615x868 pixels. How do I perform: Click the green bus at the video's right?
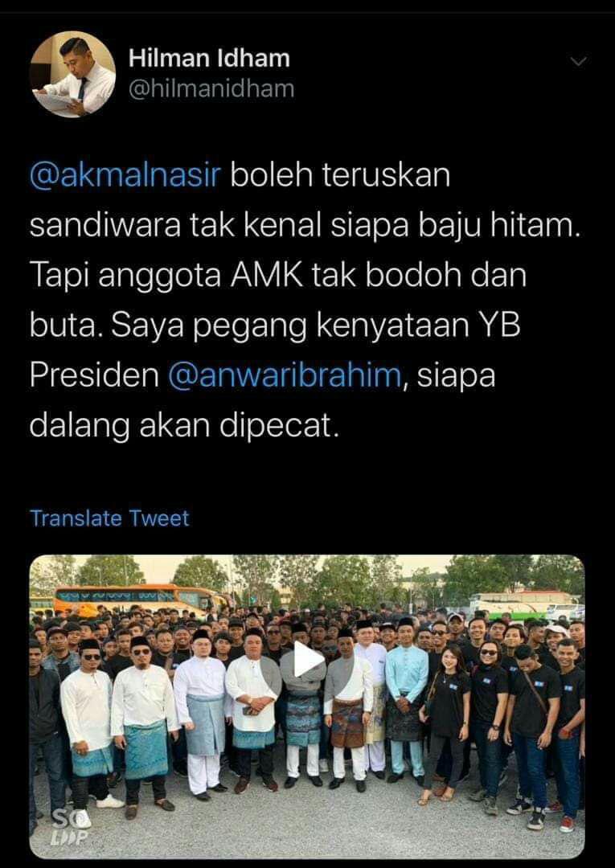(509, 604)
